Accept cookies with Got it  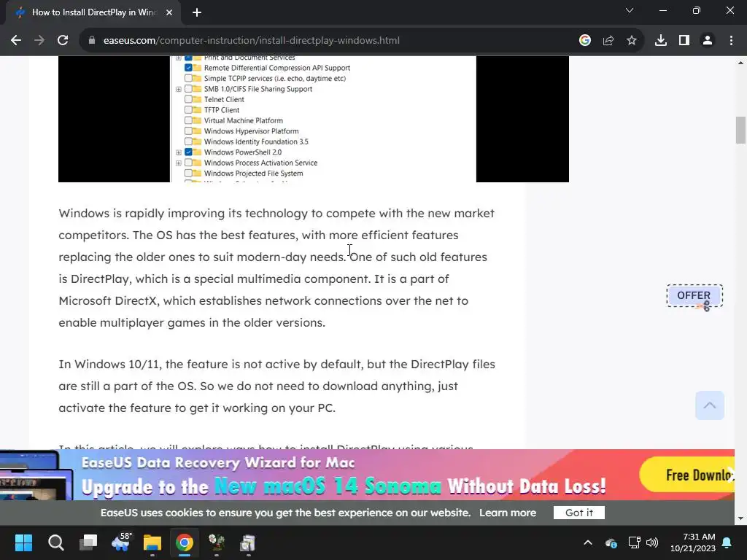point(578,513)
